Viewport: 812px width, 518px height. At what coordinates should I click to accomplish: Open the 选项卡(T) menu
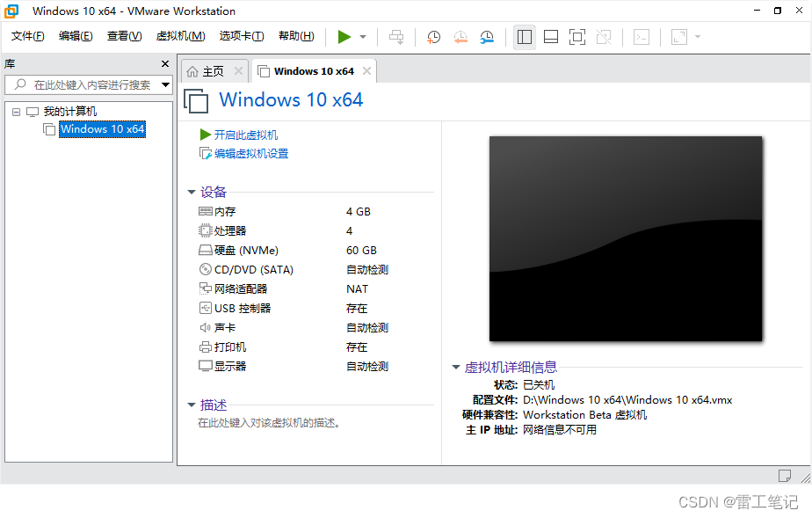tap(242, 36)
